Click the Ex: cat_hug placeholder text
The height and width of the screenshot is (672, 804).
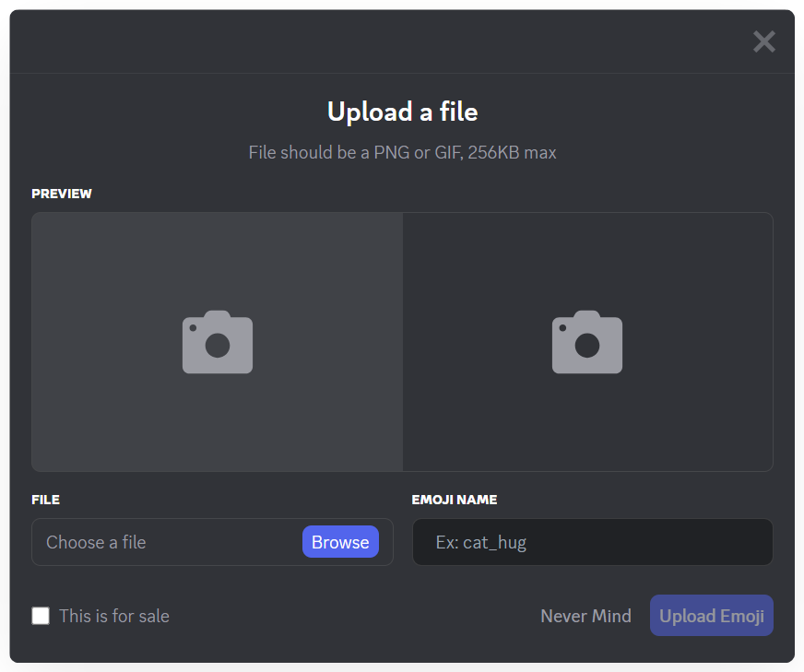[481, 542]
